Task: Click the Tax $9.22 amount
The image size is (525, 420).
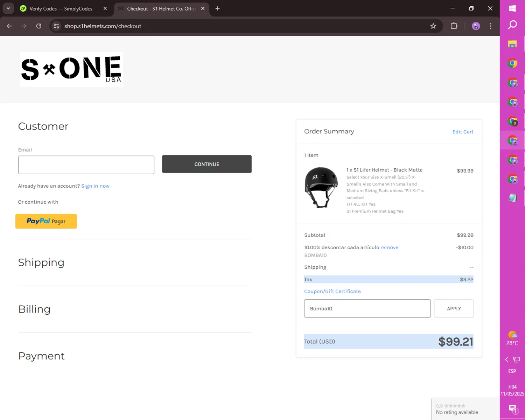Action: 467,279
